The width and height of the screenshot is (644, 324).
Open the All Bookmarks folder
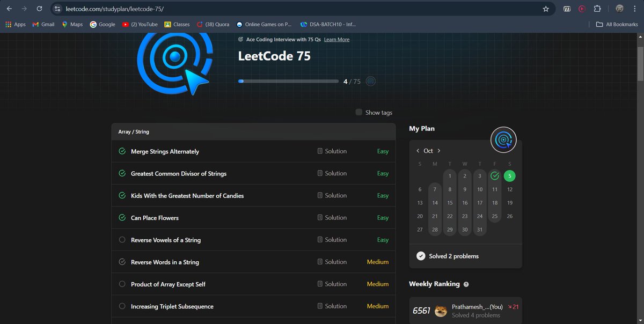pos(617,24)
